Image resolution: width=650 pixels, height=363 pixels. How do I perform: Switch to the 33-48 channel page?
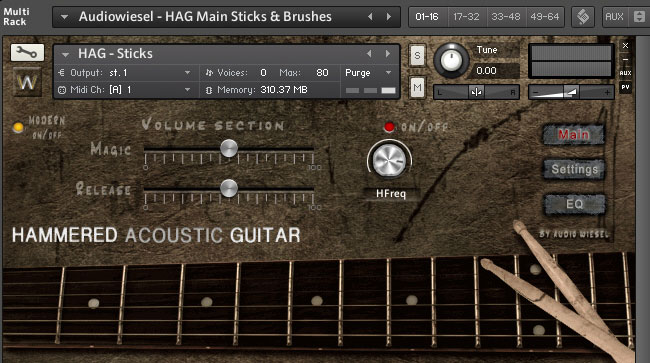point(506,17)
